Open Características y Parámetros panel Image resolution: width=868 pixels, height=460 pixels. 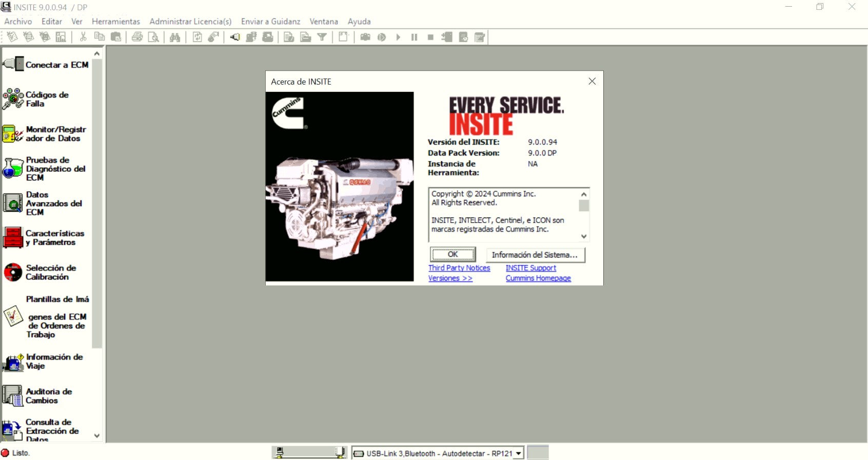point(13,237)
